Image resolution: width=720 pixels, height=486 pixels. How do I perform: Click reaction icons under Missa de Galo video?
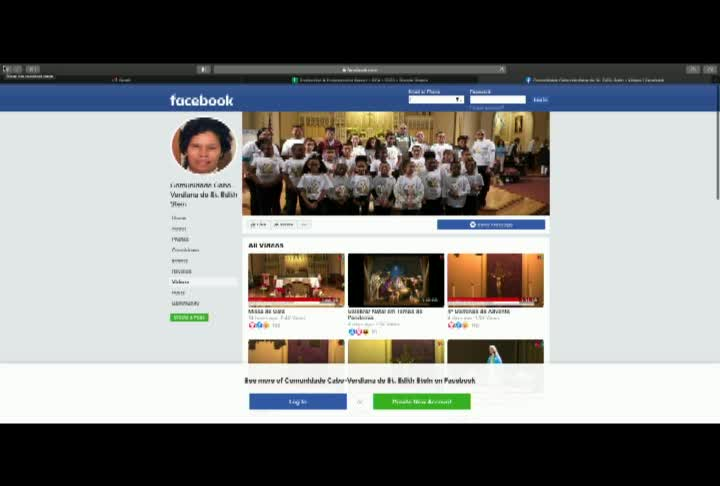pyautogui.click(x=259, y=325)
